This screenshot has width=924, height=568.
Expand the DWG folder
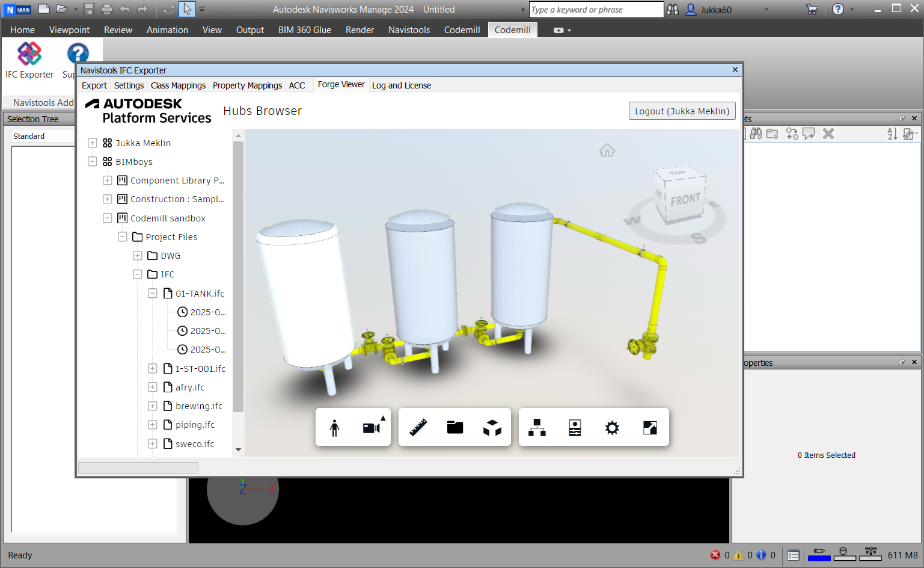pos(138,256)
